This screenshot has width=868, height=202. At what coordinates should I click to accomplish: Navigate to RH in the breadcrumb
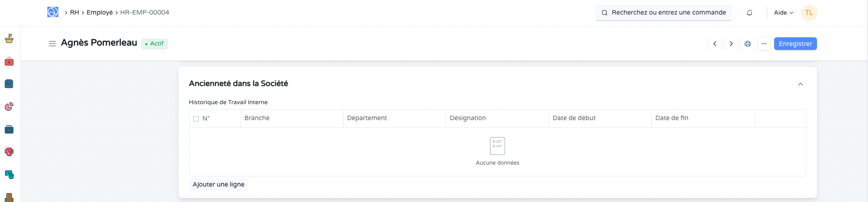[74, 12]
